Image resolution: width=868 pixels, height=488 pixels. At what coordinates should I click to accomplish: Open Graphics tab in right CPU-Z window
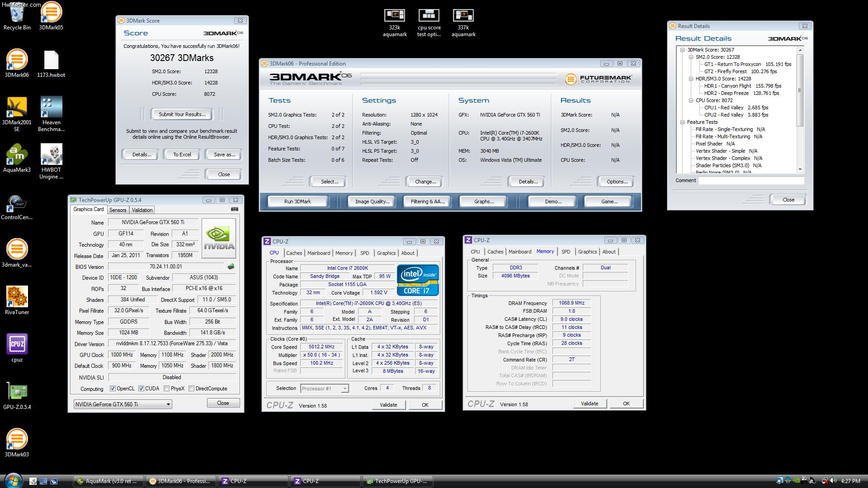[x=587, y=252]
